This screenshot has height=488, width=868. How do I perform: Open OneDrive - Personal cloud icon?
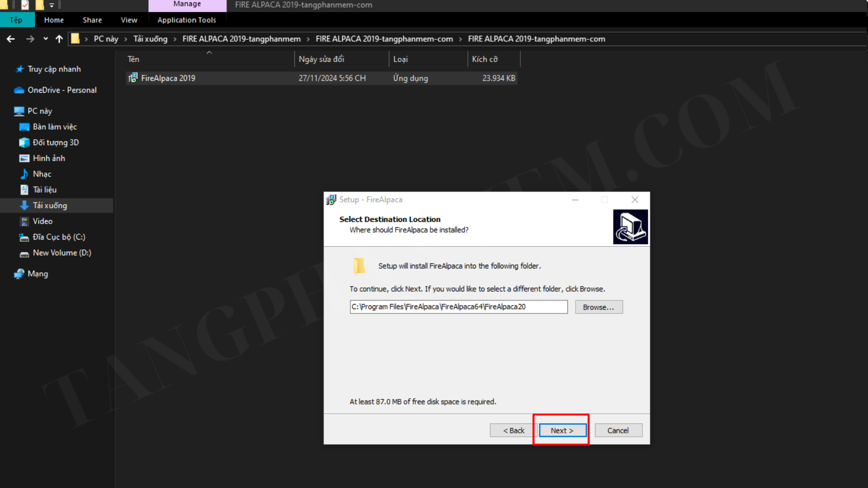(x=19, y=90)
